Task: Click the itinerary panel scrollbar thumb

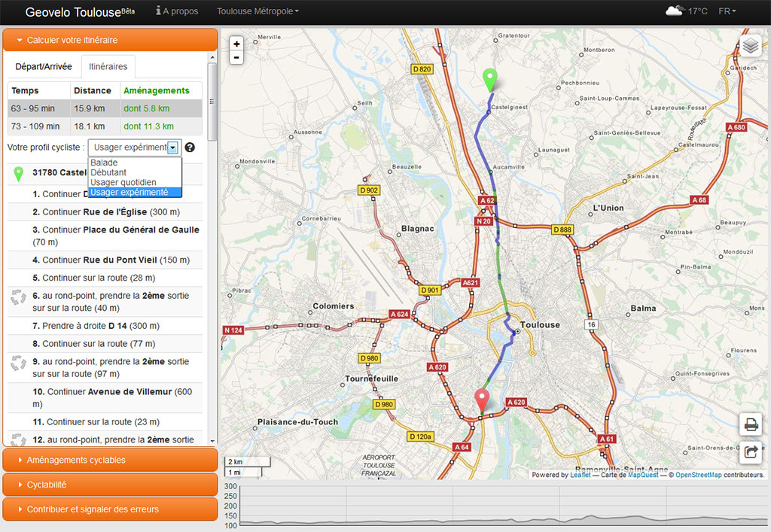Action: 212,102
